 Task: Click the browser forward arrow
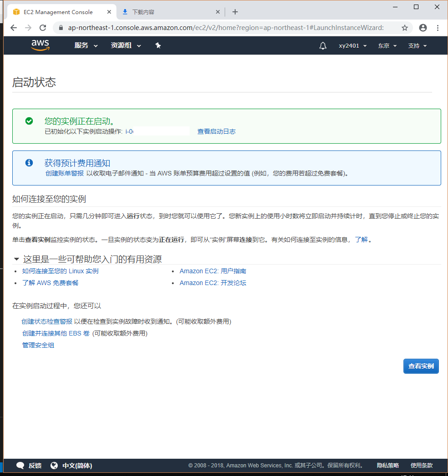click(x=28, y=28)
